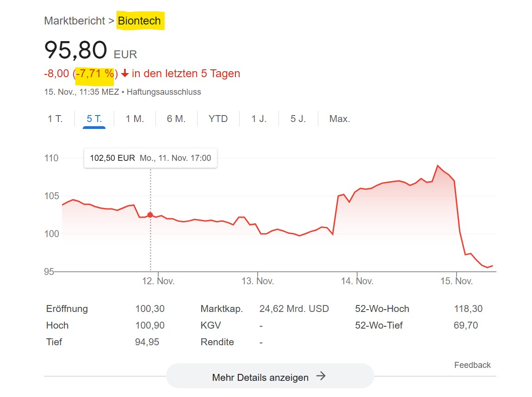Click the red data point marker on chart
This screenshot has width=532, height=397.
(x=150, y=214)
